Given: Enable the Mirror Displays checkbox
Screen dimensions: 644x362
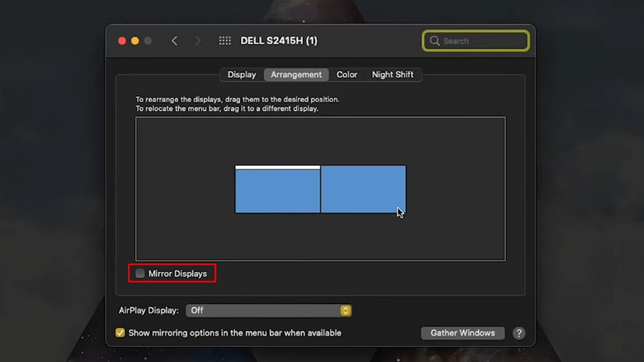Looking at the screenshot, I should click(140, 274).
